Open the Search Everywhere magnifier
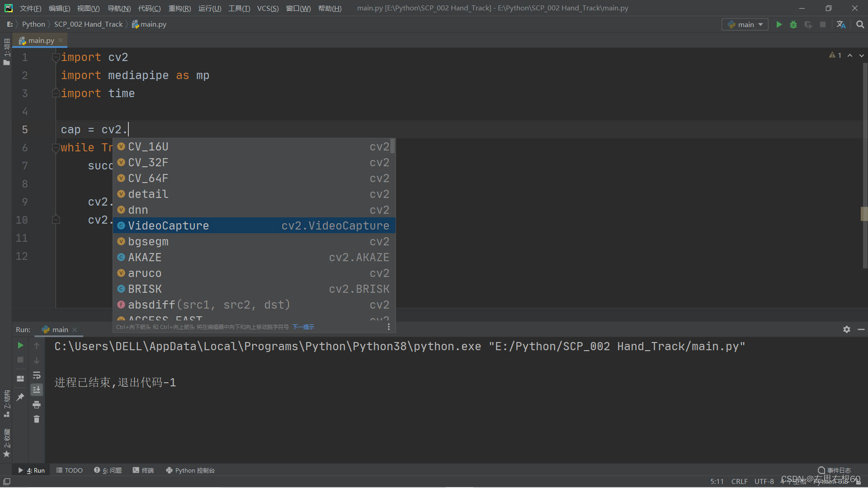Image resolution: width=868 pixels, height=488 pixels. coord(860,25)
